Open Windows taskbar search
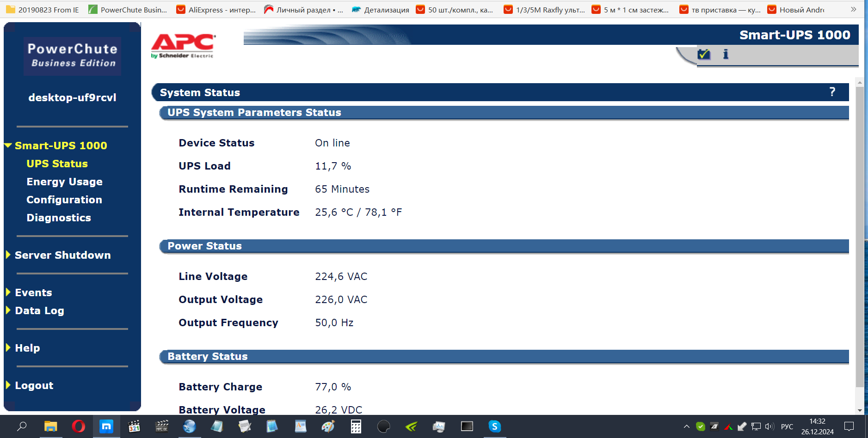868x438 pixels. [22, 426]
